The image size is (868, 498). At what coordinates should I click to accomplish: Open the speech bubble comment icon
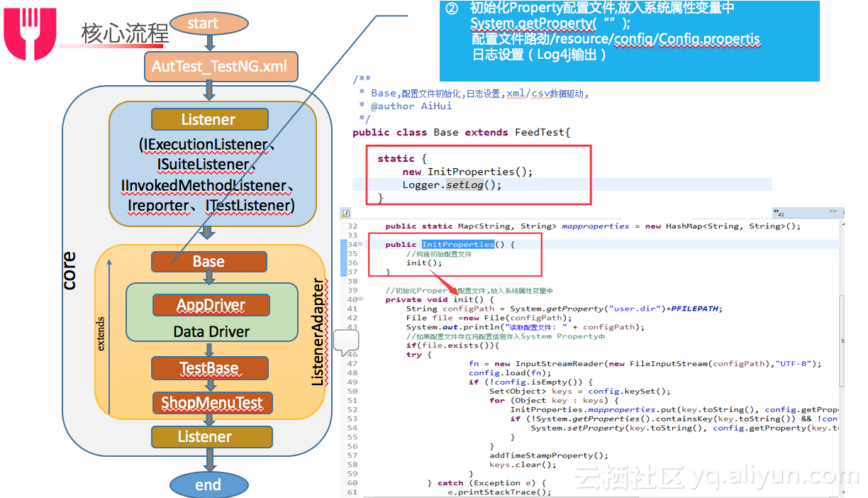347,343
